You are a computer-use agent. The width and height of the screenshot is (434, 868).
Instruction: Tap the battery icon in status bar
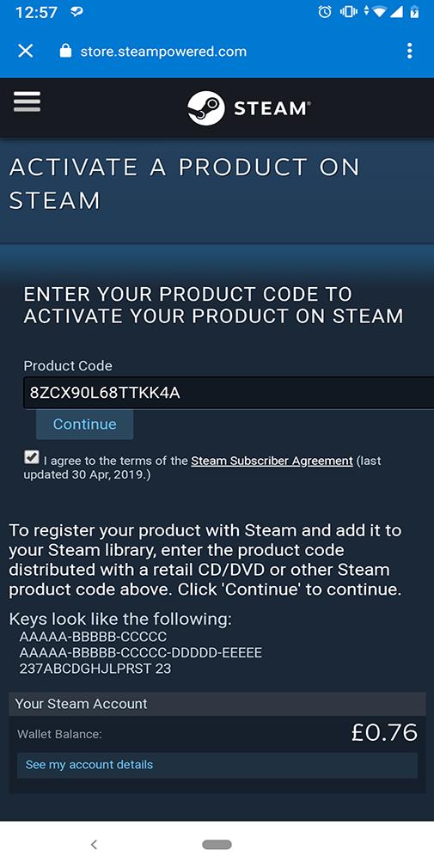(x=414, y=12)
